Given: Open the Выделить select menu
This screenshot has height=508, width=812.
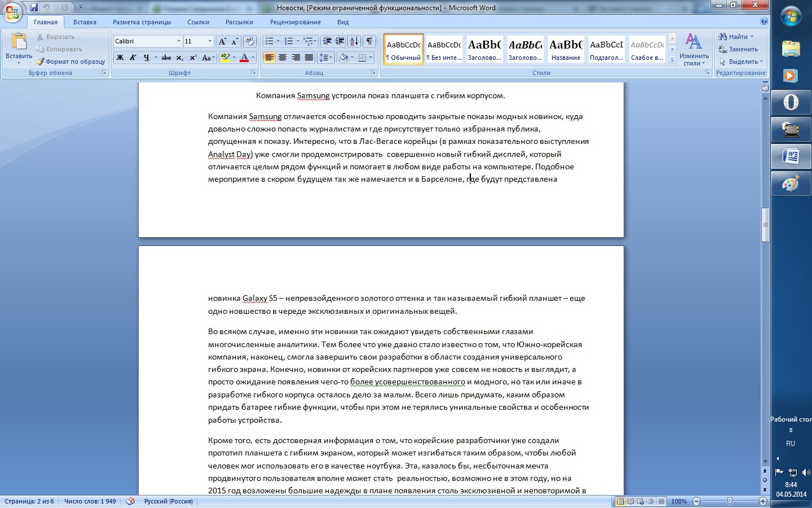Looking at the screenshot, I should tap(741, 62).
